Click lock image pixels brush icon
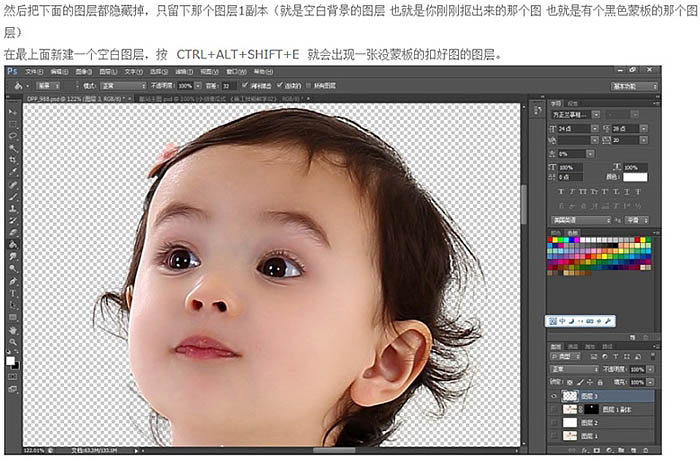 coord(580,382)
